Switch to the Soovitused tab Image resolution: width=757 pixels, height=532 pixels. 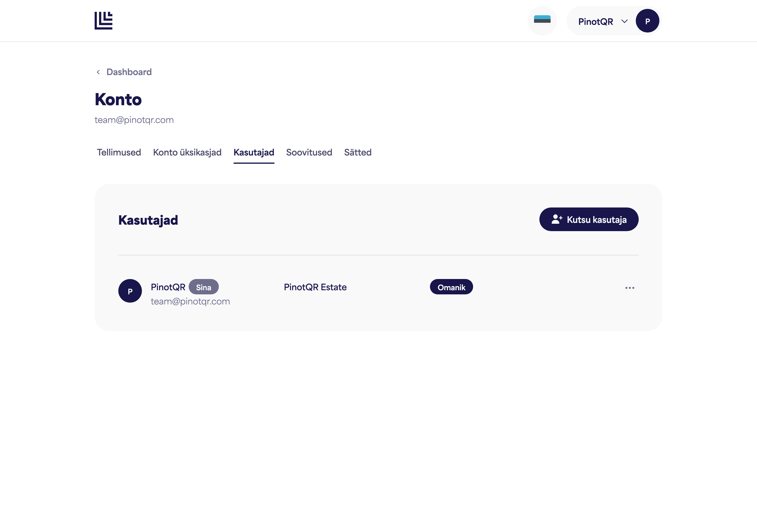(x=309, y=152)
